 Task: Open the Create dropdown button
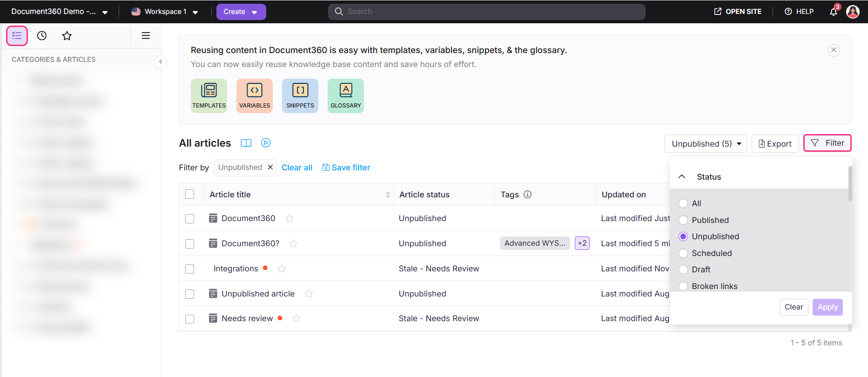241,12
